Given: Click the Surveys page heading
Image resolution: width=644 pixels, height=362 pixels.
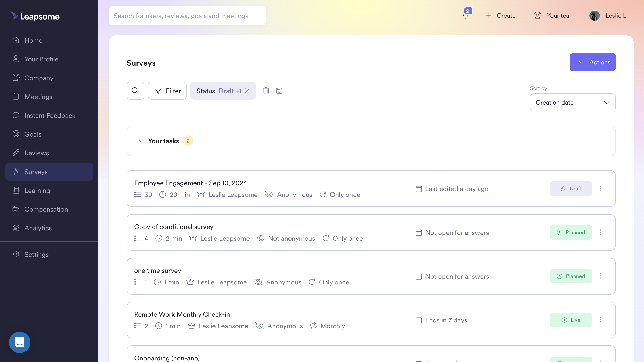Looking at the screenshot, I should (141, 63).
